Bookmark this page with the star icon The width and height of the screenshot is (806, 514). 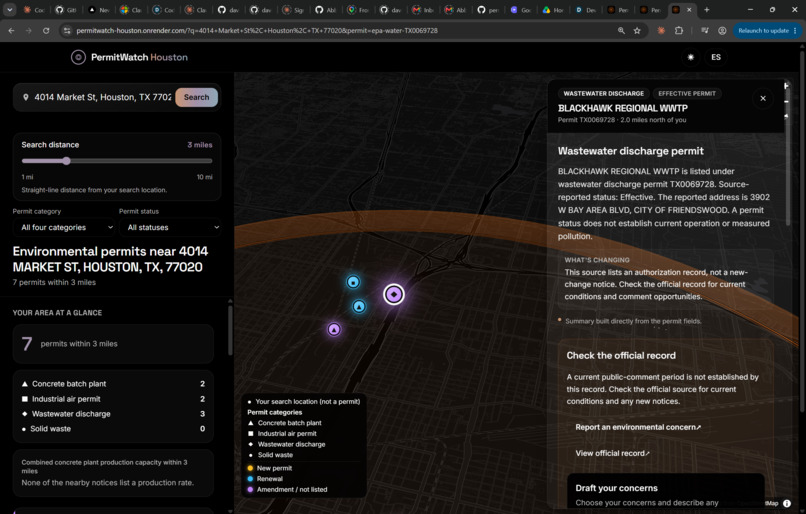point(637,31)
